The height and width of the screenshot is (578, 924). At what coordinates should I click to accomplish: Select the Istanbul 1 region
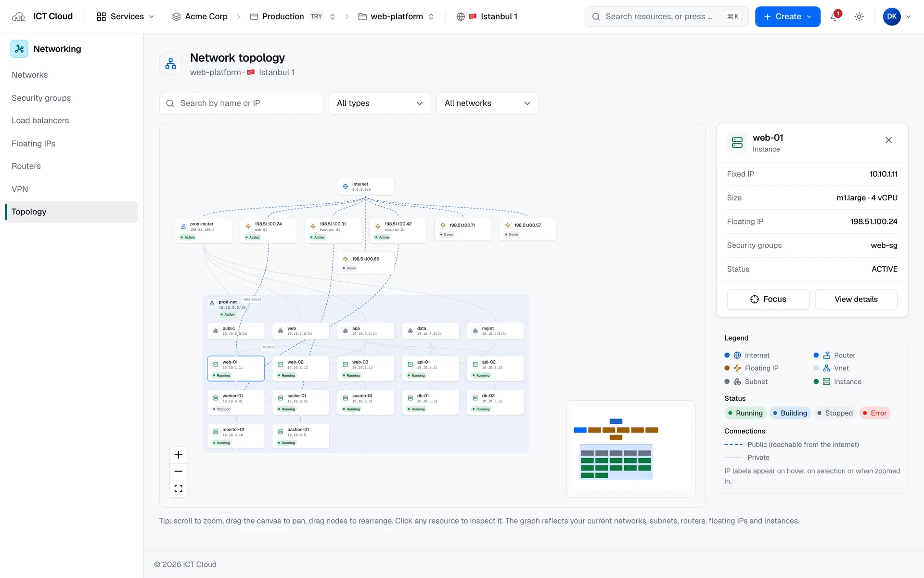[x=487, y=16]
